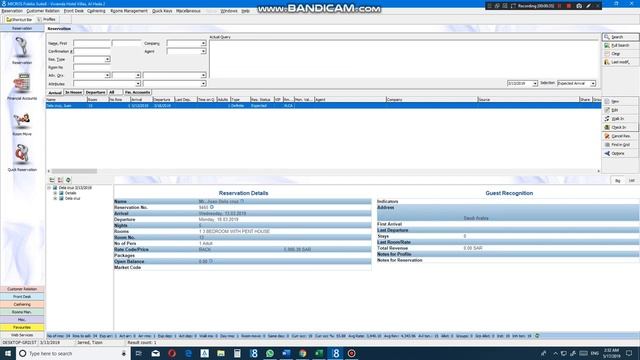Click the Clear button
Image resolution: width=640 pixels, height=360 pixels.
point(620,53)
